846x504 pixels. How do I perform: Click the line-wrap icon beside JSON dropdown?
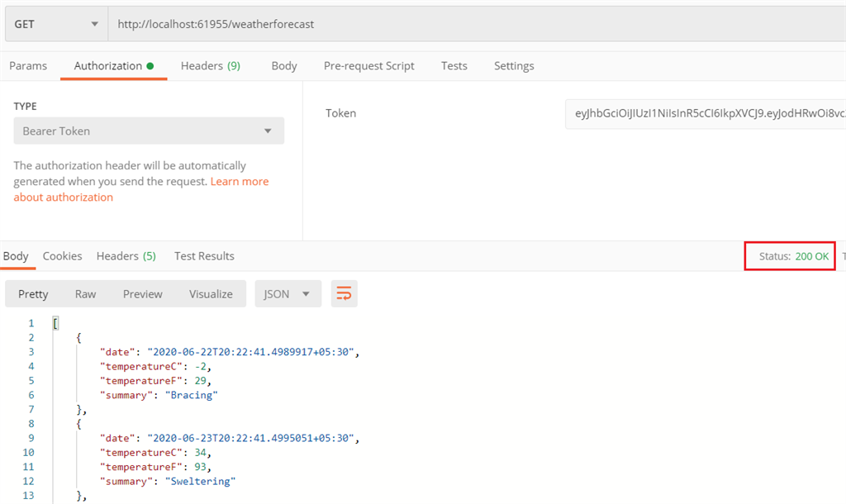tap(344, 293)
